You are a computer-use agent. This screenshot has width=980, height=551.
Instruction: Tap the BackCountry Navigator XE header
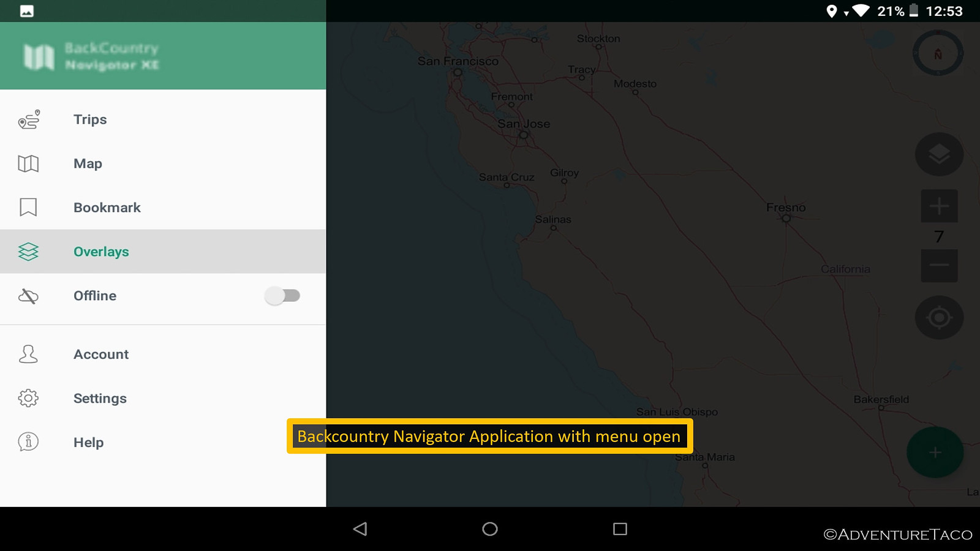point(163,56)
